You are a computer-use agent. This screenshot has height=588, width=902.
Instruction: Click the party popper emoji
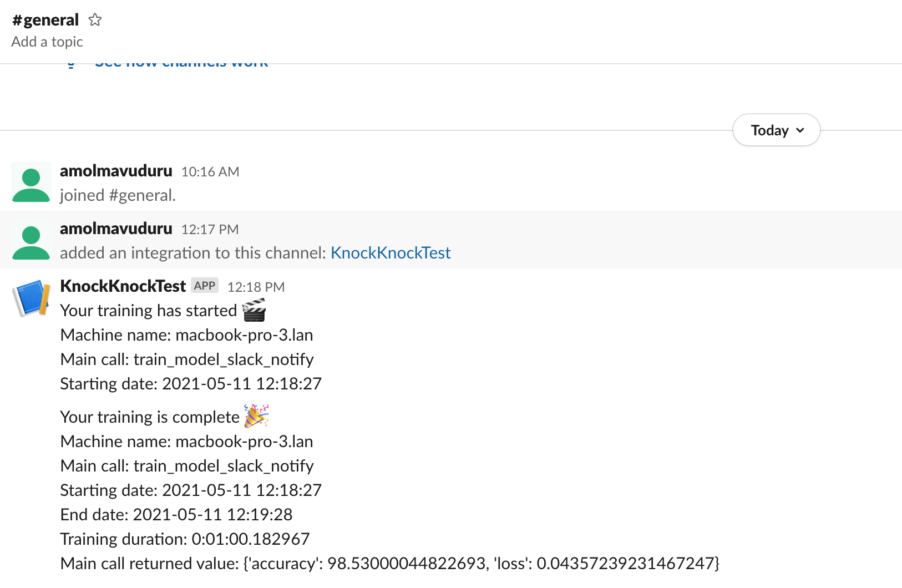pos(256,416)
